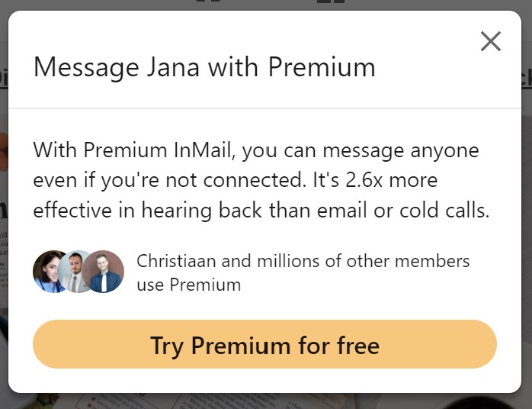The image size is (532, 409).
Task: Close the Message Jana with Premium dialog
Action: pyautogui.click(x=491, y=41)
